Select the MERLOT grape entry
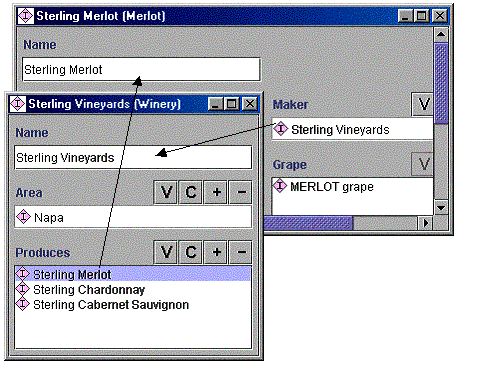Viewport: 483px width, 368px height. (353, 186)
